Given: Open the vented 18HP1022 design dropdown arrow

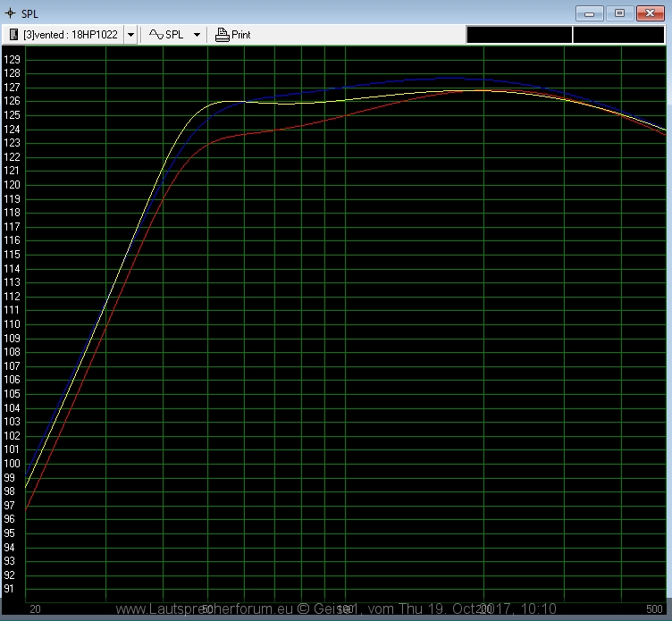Looking at the screenshot, I should tap(131, 35).
